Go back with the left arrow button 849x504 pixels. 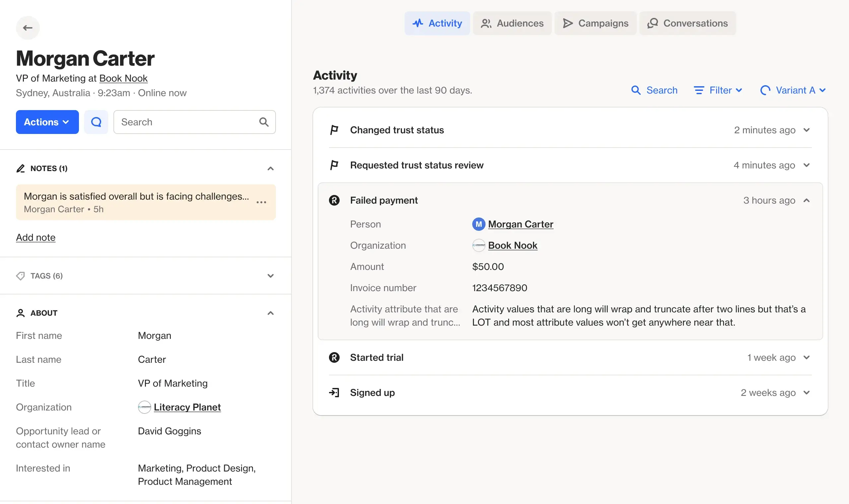(x=28, y=28)
